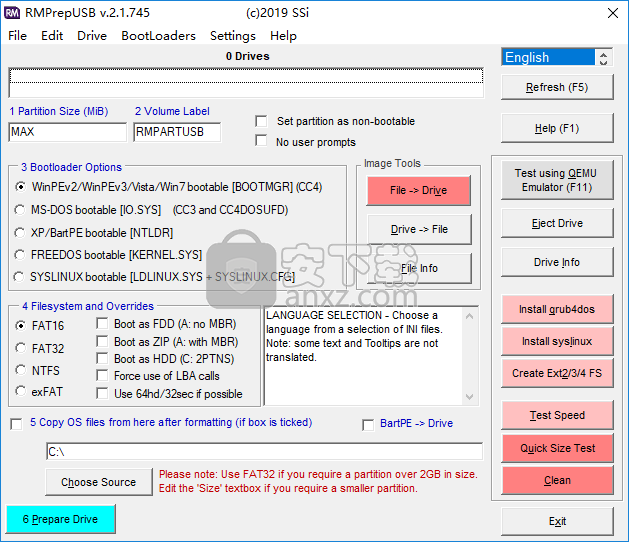Click the Partition Size input field
Image resolution: width=629 pixels, height=542 pixels.
[x=67, y=132]
